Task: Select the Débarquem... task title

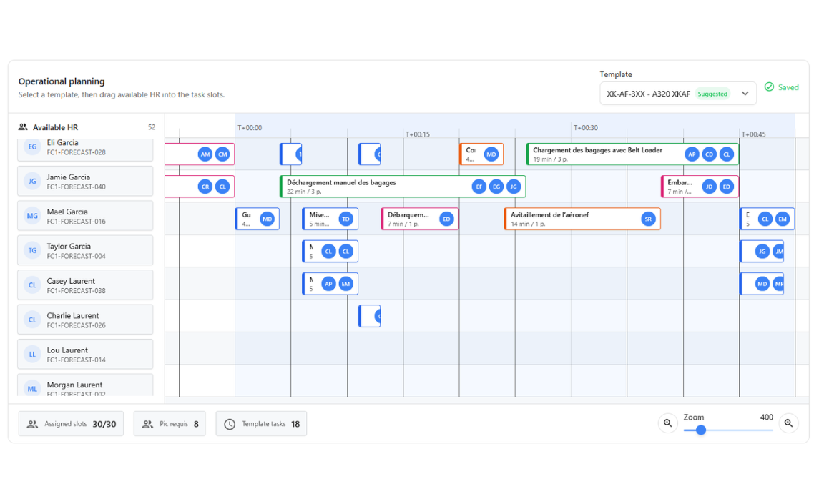Action: [408, 214]
